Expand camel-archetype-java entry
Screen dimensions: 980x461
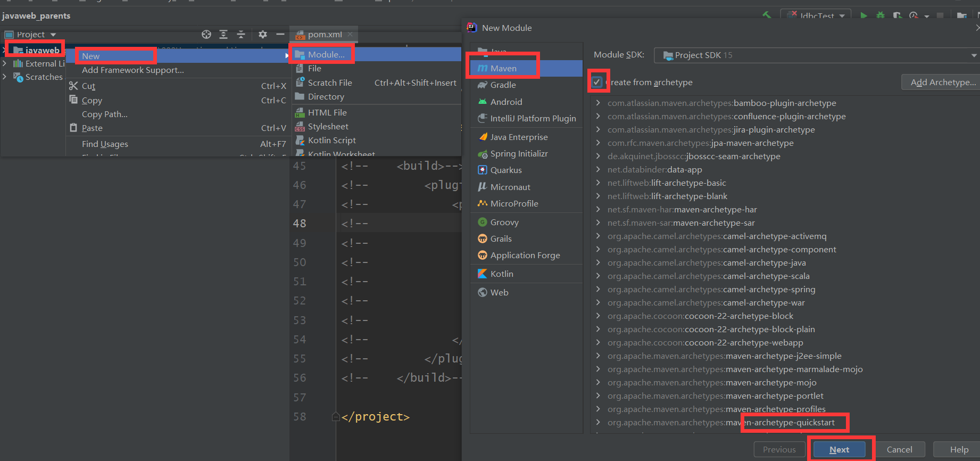click(598, 262)
